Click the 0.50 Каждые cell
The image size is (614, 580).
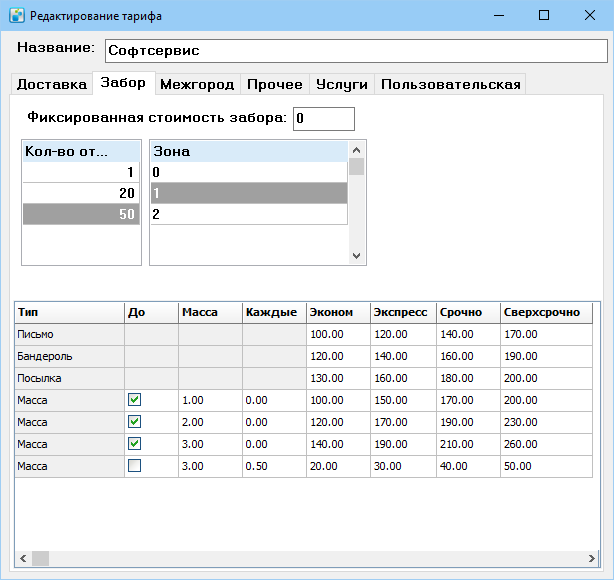click(274, 466)
